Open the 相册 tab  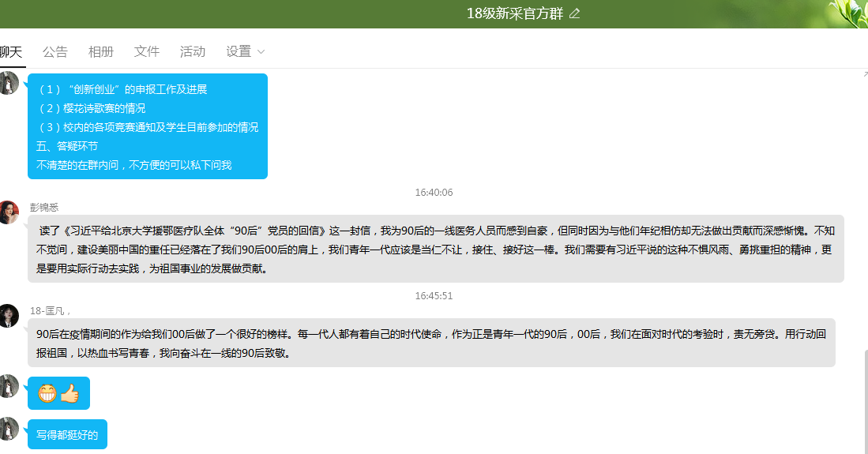tap(101, 51)
